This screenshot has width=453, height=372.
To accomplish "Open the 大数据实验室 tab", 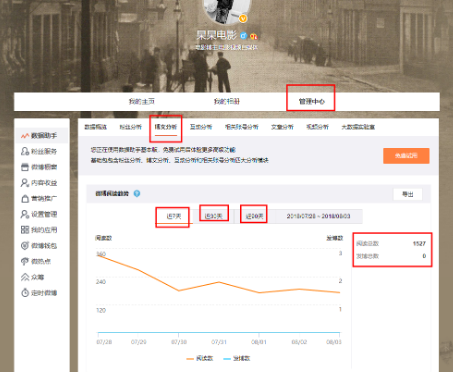I will (x=358, y=127).
